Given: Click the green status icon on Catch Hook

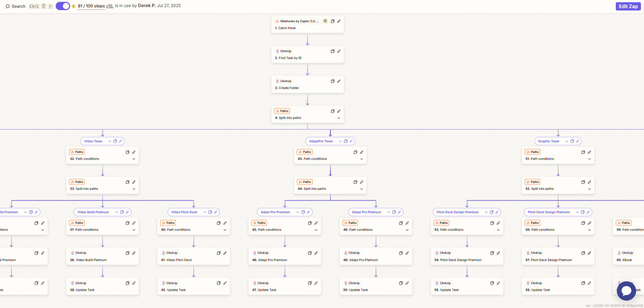Looking at the screenshot, I should 325,21.
